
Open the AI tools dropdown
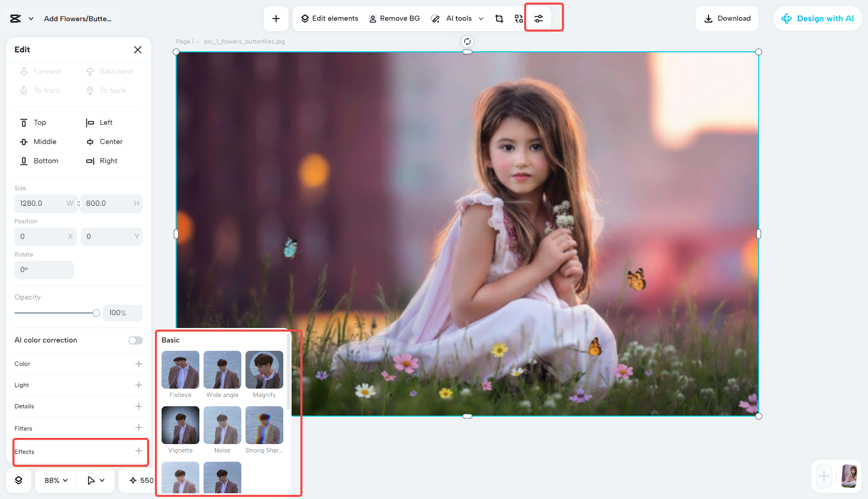457,18
